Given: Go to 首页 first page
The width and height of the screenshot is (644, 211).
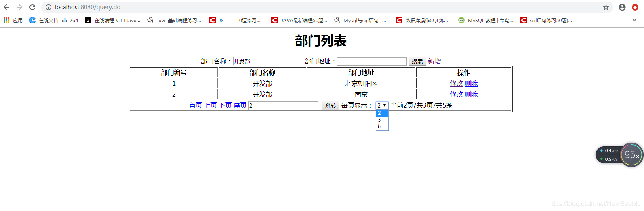Looking at the screenshot, I should click(196, 105).
